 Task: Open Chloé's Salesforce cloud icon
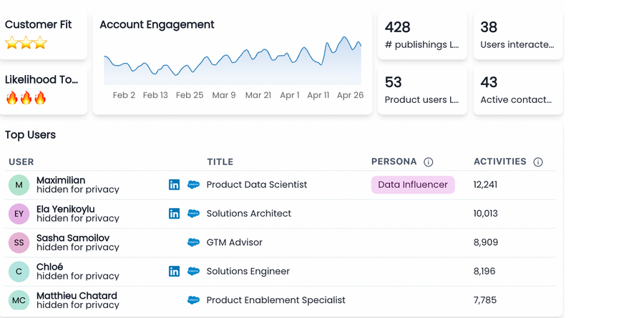193,272
